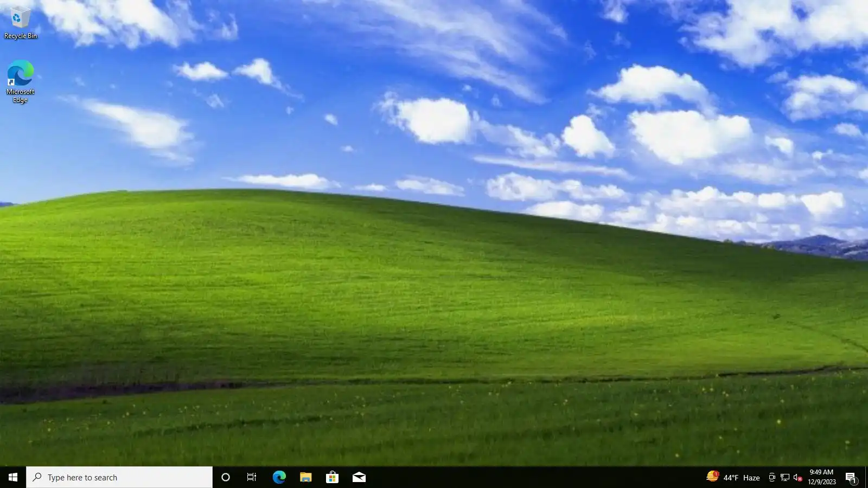Click the Show desktop sliver
The image size is (868, 488).
click(x=866, y=477)
